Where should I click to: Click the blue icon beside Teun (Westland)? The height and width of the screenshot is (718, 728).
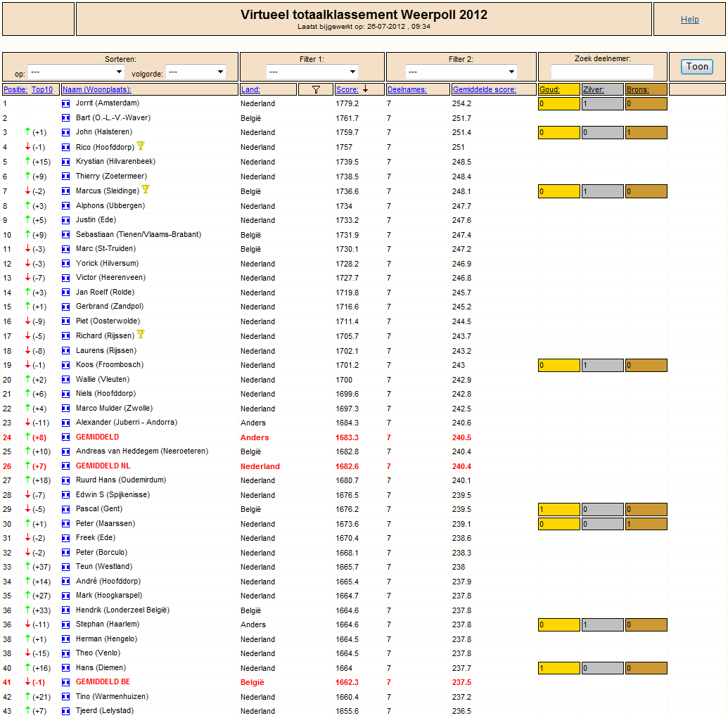click(x=66, y=567)
